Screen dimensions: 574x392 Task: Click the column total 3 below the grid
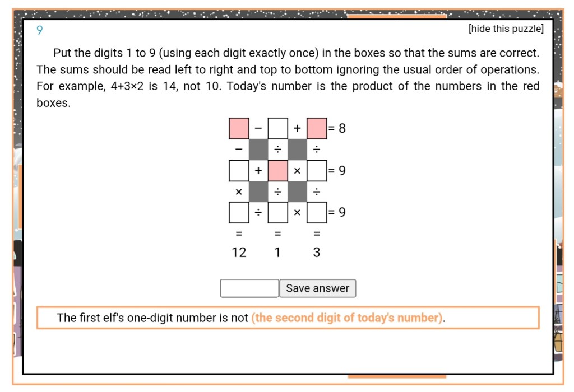(x=317, y=253)
